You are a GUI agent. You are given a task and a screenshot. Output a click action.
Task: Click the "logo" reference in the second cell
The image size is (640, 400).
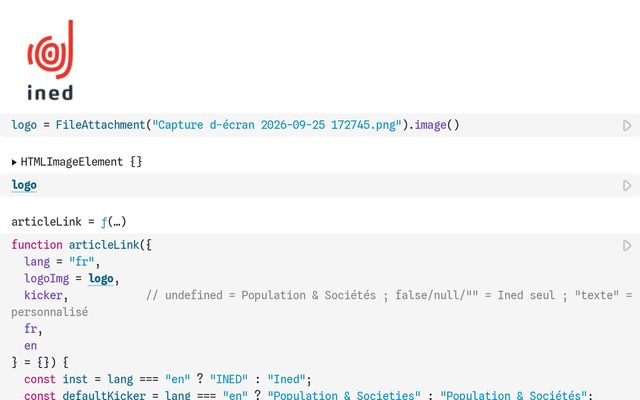pos(24,185)
